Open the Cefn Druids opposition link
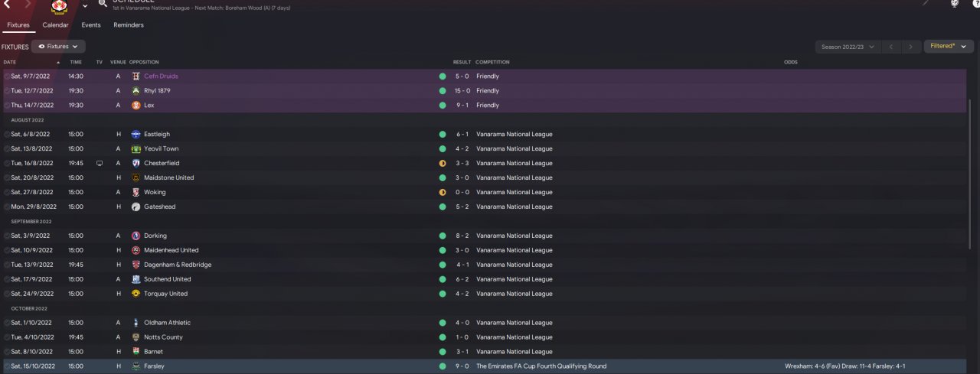The width and height of the screenshot is (980, 374). coord(161,76)
